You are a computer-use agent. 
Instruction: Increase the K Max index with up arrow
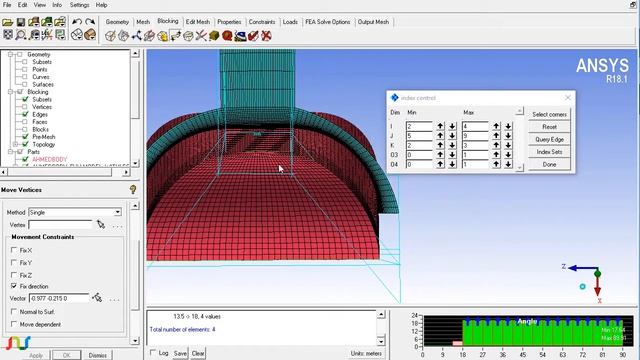496,145
